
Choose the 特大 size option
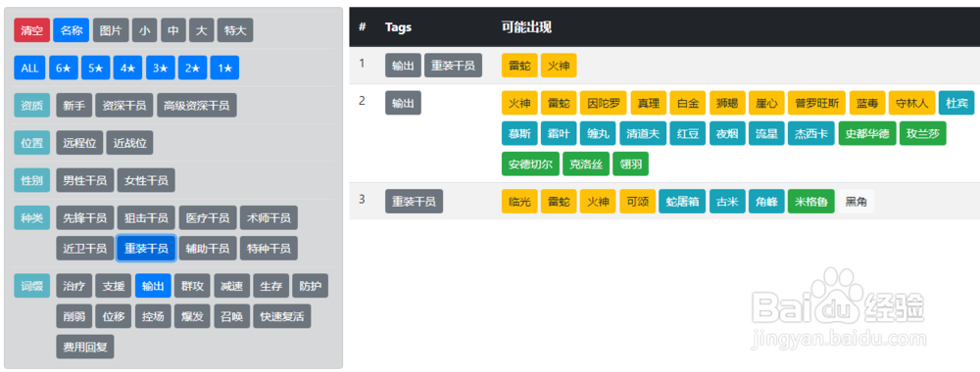[235, 30]
